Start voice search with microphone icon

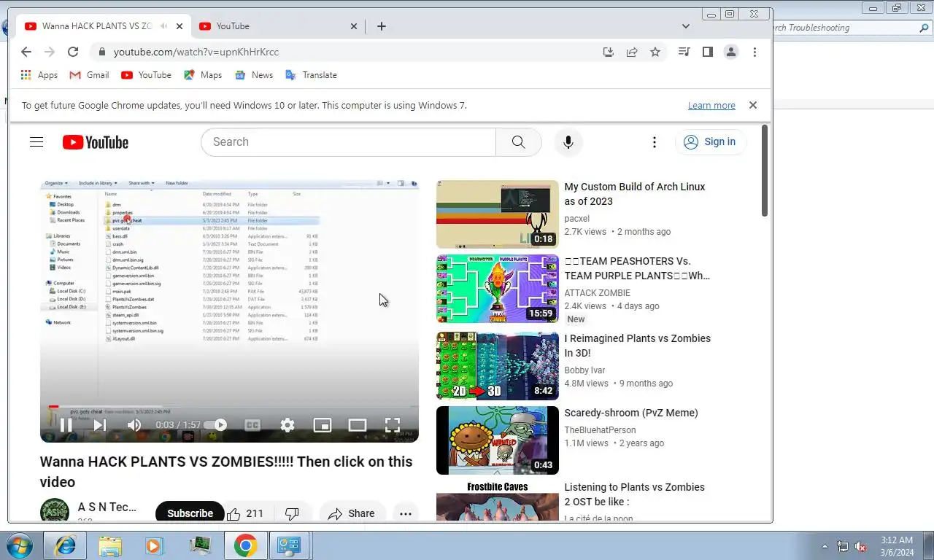[568, 142]
